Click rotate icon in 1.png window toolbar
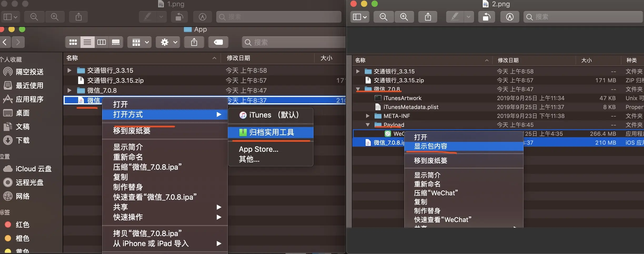Viewport: 644px width, 254px height. pyautogui.click(x=179, y=17)
